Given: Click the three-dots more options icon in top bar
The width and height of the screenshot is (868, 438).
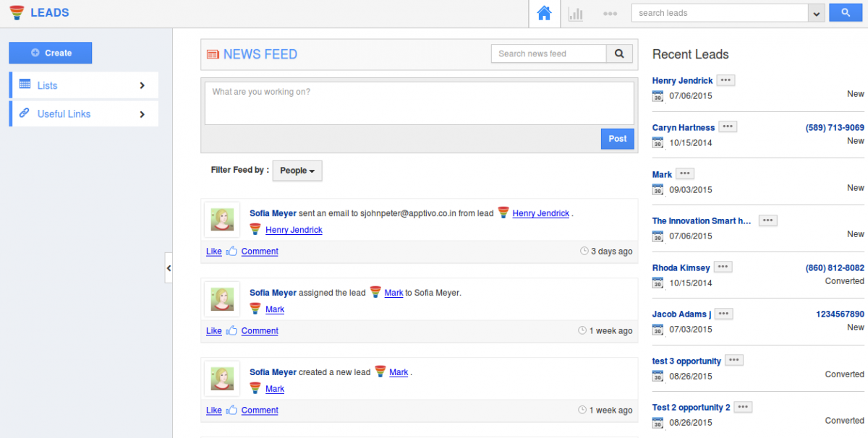Looking at the screenshot, I should [x=610, y=14].
